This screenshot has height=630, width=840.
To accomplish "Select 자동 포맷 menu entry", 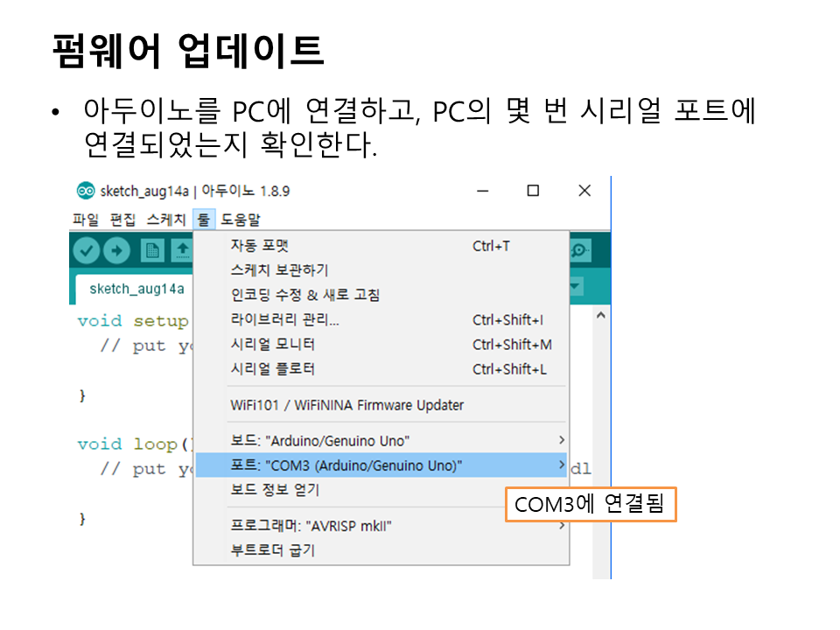I will [x=381, y=246].
